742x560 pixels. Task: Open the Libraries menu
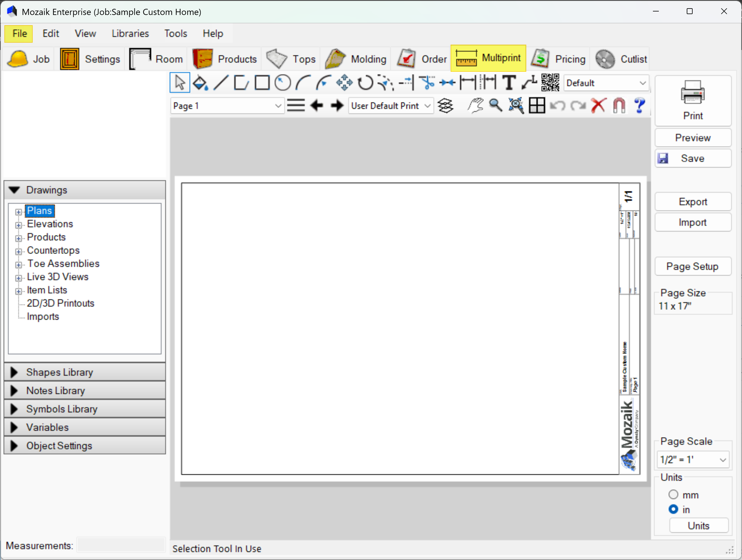(130, 34)
